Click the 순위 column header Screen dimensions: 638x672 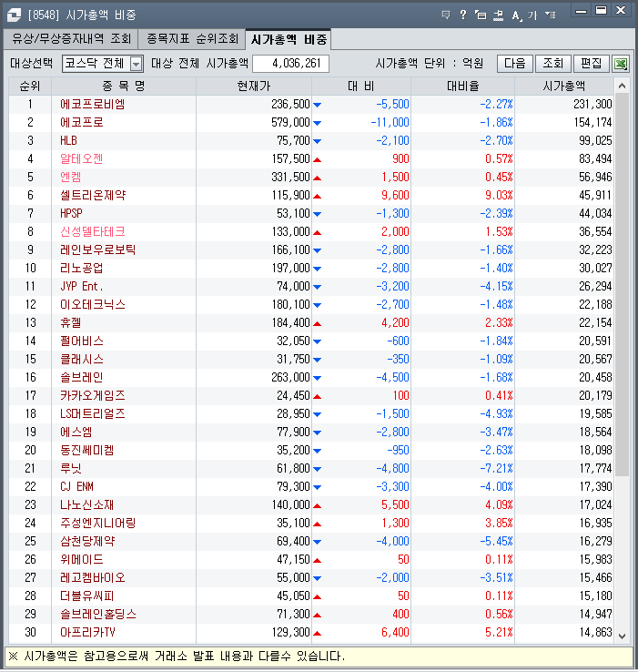(x=30, y=87)
